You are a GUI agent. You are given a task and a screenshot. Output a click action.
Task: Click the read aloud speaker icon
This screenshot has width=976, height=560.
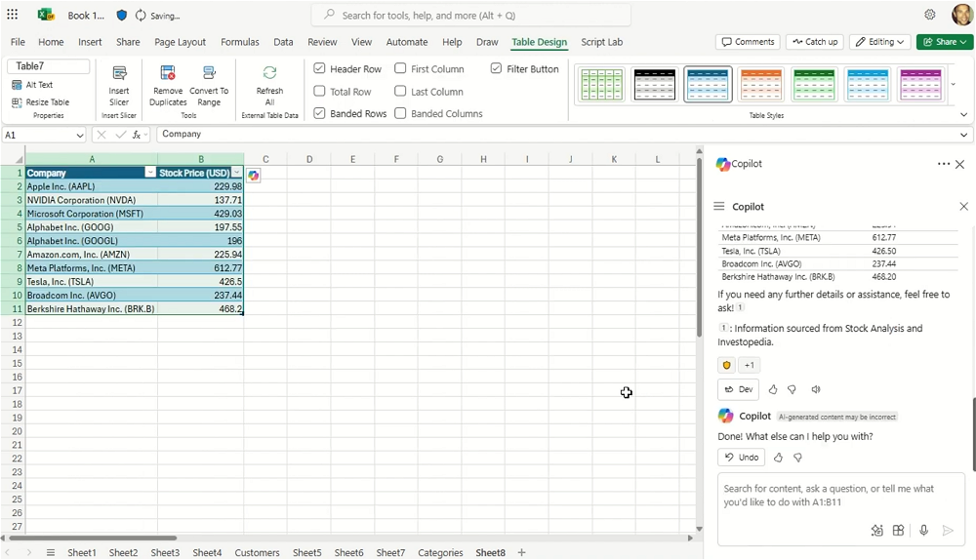point(815,389)
